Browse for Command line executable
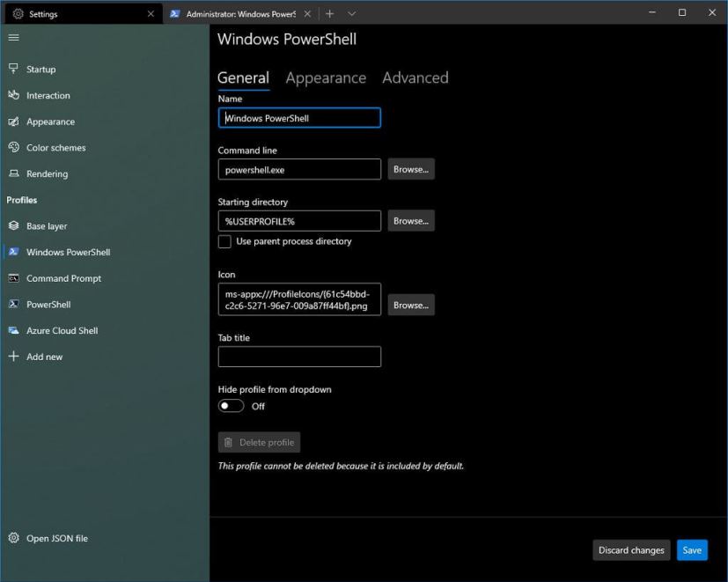The image size is (728, 582). tap(411, 169)
